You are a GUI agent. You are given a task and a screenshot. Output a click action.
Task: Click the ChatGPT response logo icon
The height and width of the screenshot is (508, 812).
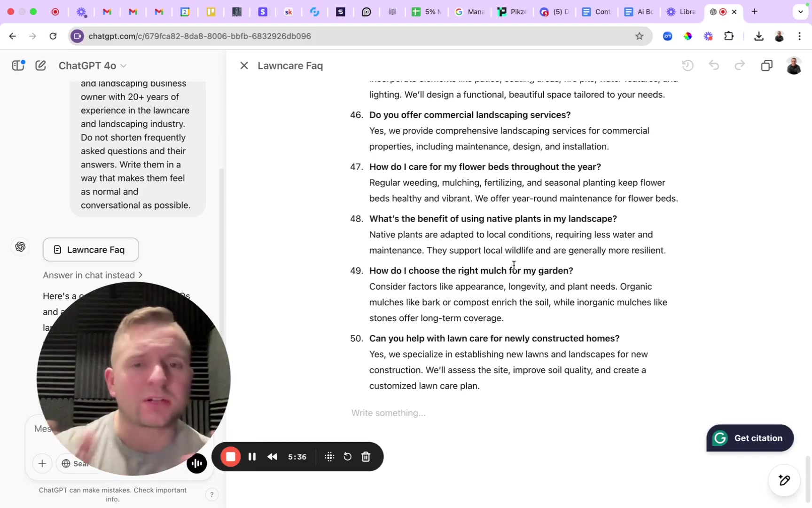click(x=20, y=246)
